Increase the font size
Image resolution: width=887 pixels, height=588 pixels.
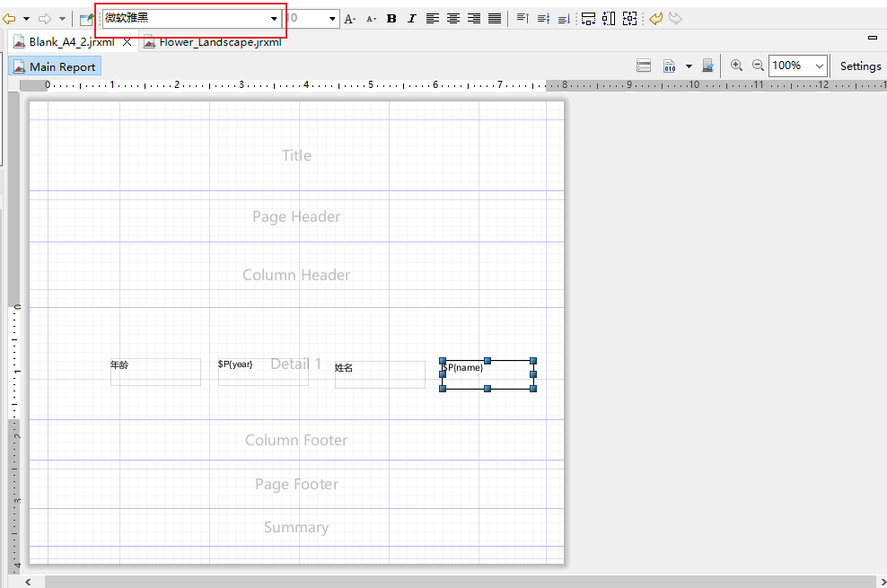[350, 19]
